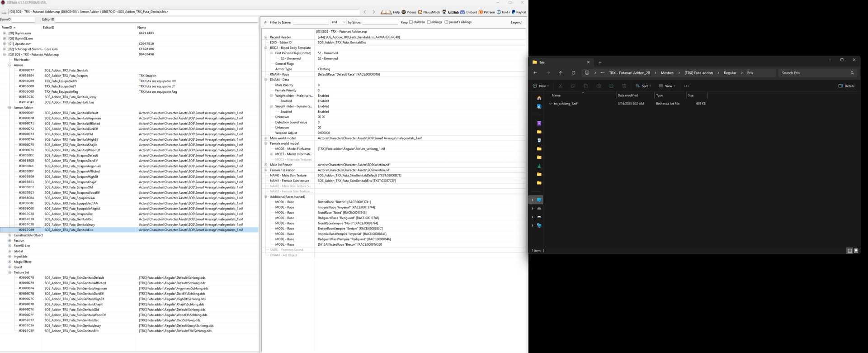Enable Keep parent's siblings checkbox
868x353 pixels.
click(446, 22)
